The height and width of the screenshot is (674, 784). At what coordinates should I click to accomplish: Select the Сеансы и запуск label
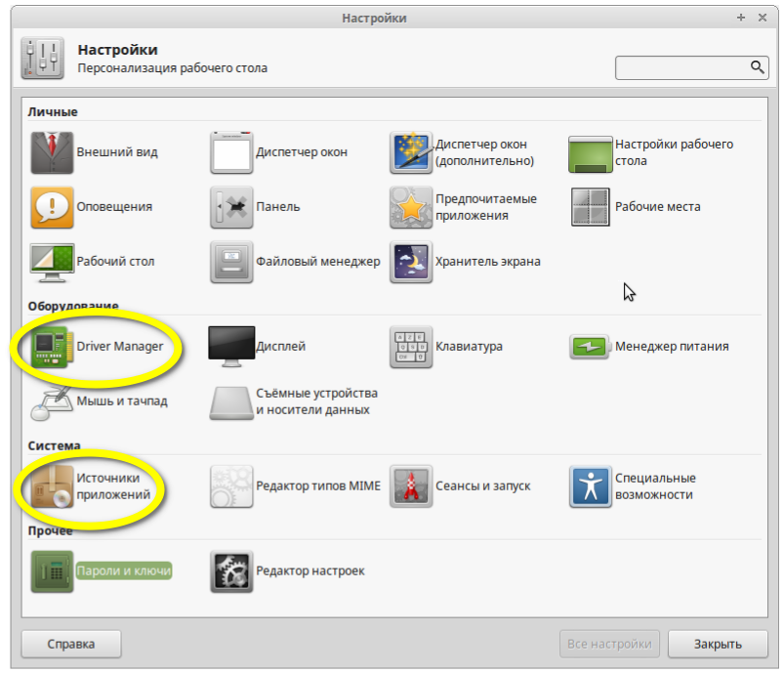[x=482, y=485]
